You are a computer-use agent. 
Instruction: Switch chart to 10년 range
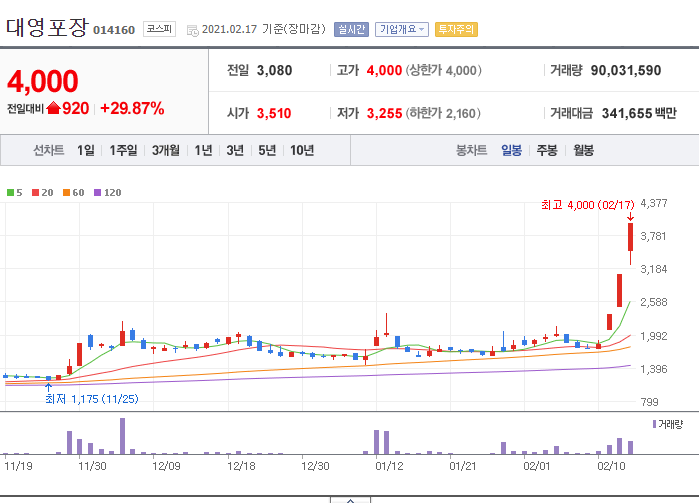coord(302,150)
